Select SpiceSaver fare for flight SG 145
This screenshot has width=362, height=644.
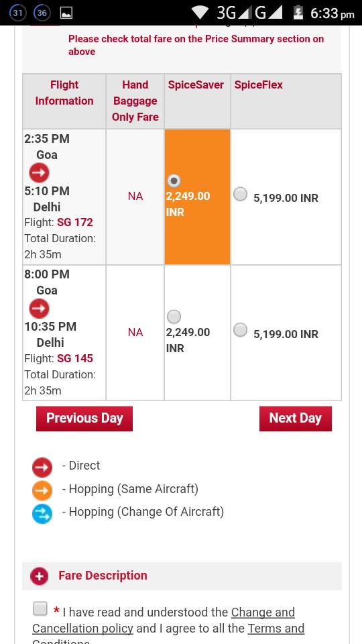click(x=174, y=317)
